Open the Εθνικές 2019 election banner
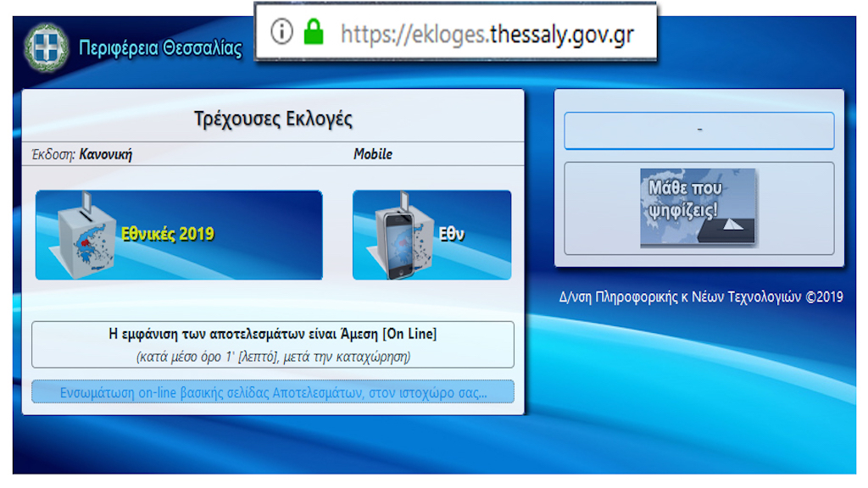Viewport: 868px width, 488px height. click(179, 236)
